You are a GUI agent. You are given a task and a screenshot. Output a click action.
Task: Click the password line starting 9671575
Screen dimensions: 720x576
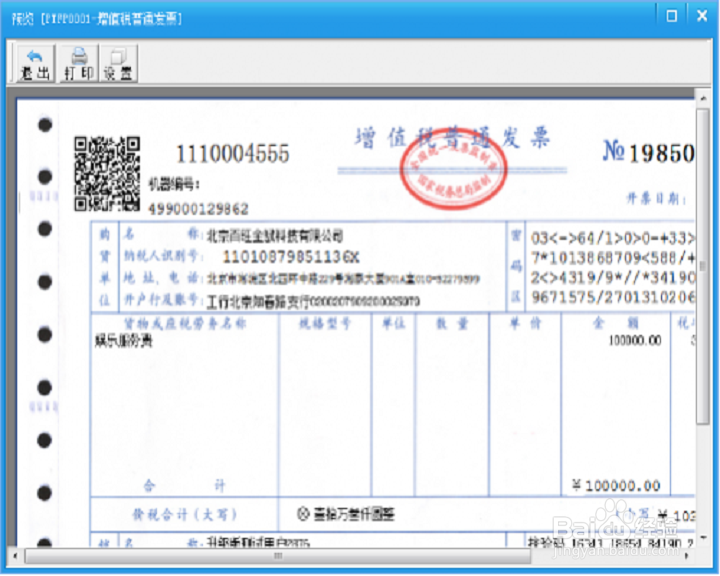pyautogui.click(x=613, y=297)
